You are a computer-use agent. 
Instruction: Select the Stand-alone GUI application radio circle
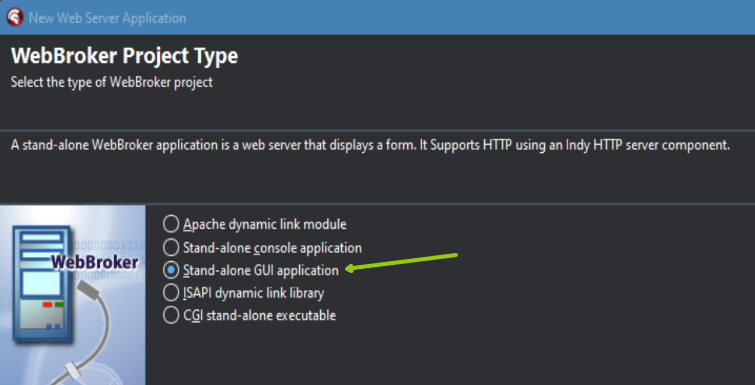(x=170, y=270)
